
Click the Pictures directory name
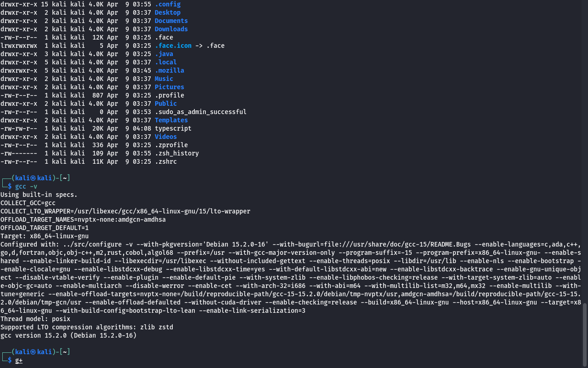click(x=169, y=87)
